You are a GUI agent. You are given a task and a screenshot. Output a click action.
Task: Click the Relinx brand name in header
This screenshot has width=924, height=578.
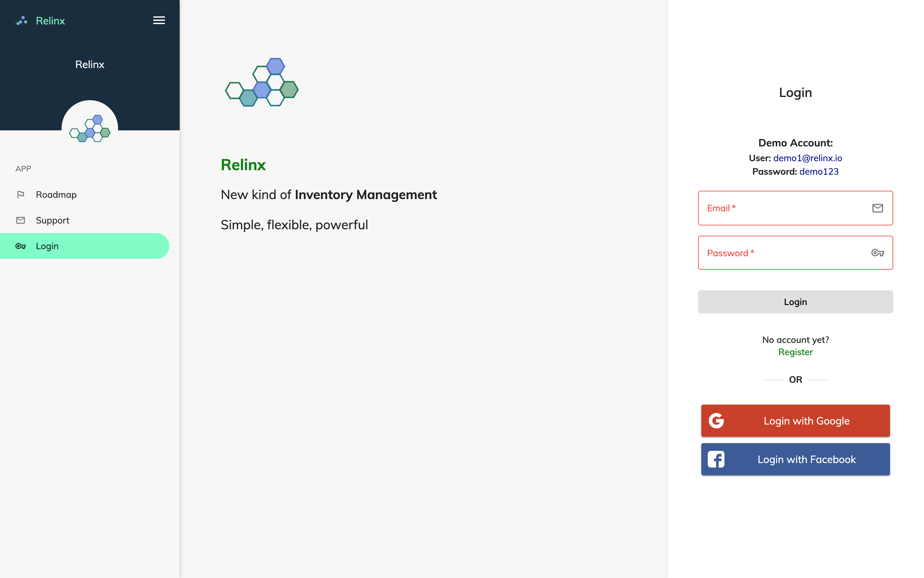(50, 21)
